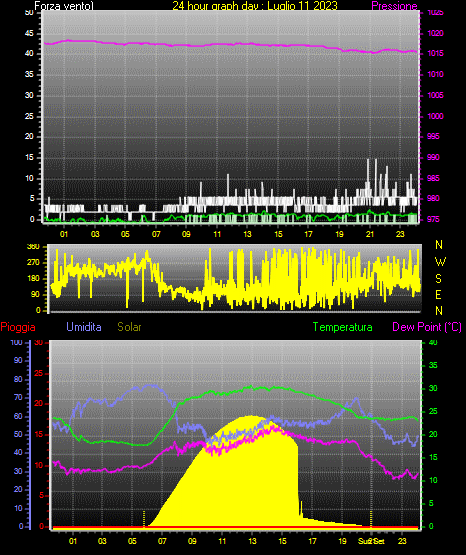
Task: Click the 360 degree wind direction tick
Action: coord(33,247)
